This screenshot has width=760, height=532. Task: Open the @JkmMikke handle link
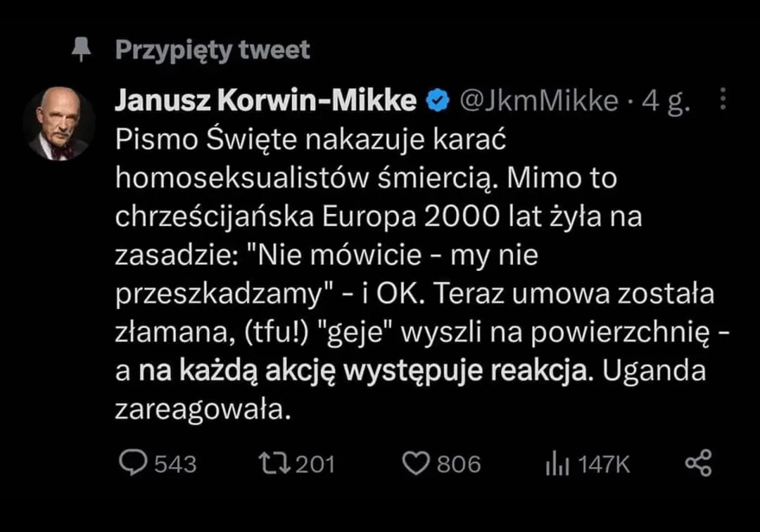(x=539, y=102)
